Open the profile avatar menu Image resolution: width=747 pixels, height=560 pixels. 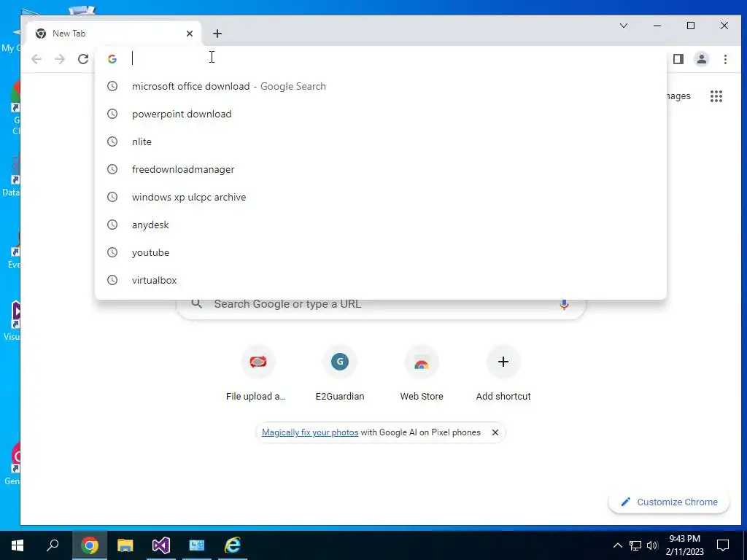pos(702,59)
